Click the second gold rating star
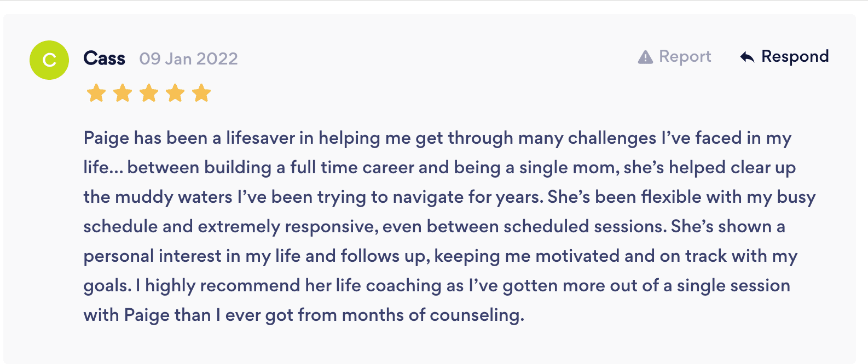The image size is (868, 364). pos(123,93)
